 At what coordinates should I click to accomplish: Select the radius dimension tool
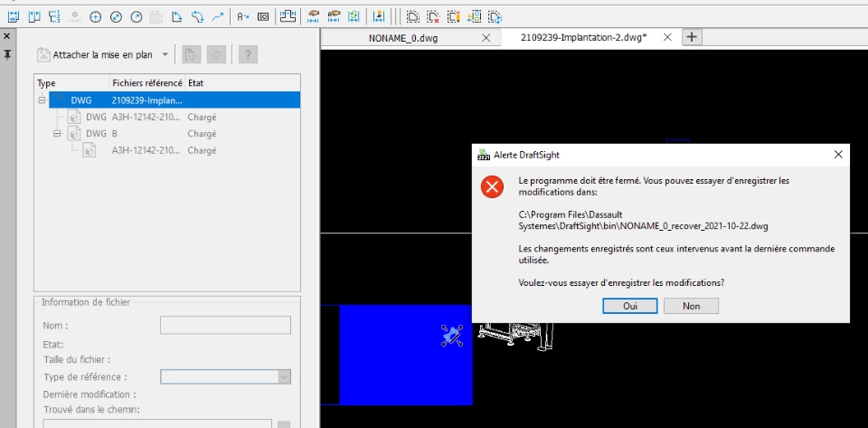coord(137,17)
